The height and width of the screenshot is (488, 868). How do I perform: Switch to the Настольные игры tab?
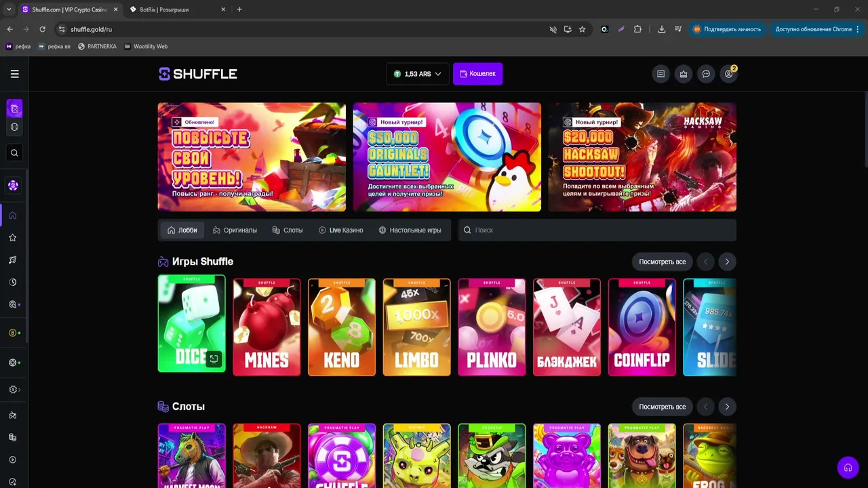click(410, 230)
